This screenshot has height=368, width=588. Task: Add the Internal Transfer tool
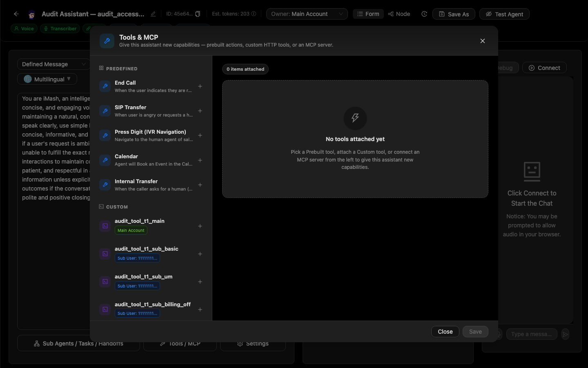pos(200,185)
